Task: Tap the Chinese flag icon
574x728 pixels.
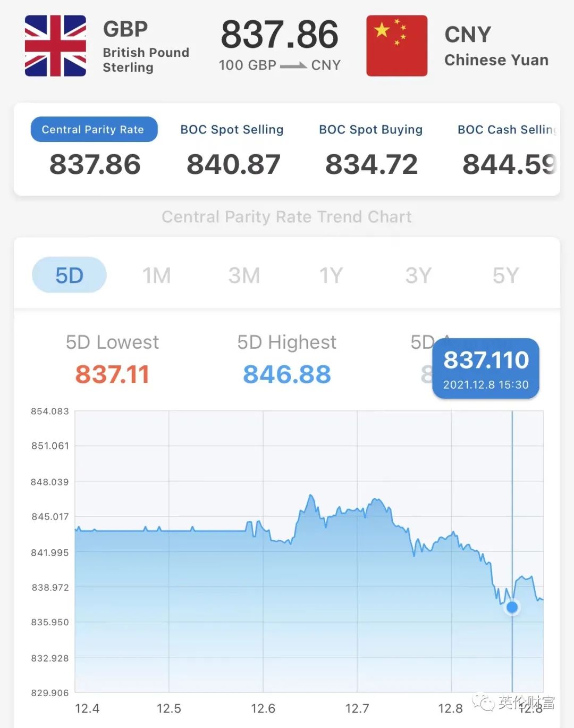Action: (x=396, y=46)
